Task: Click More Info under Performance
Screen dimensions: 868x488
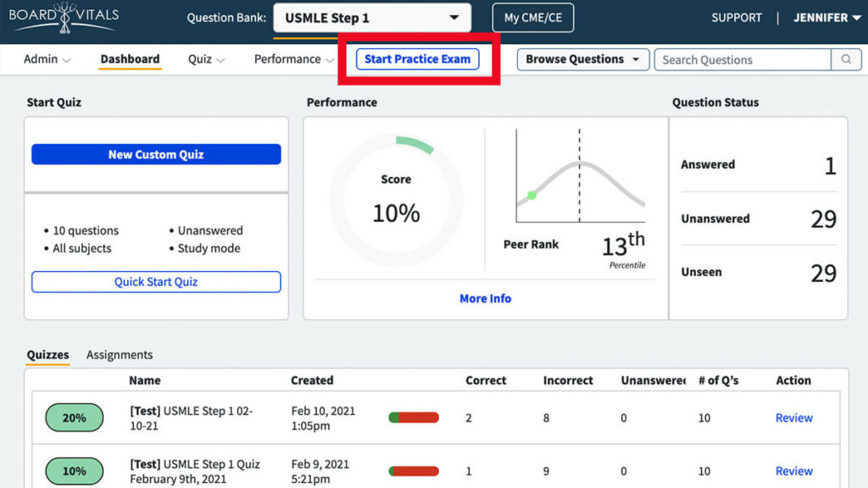Action: tap(485, 298)
